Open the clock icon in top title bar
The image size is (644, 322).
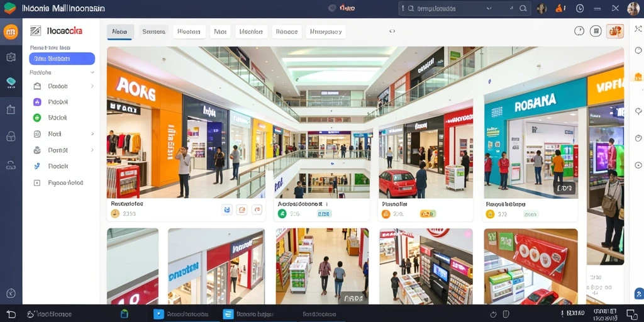pos(580,8)
